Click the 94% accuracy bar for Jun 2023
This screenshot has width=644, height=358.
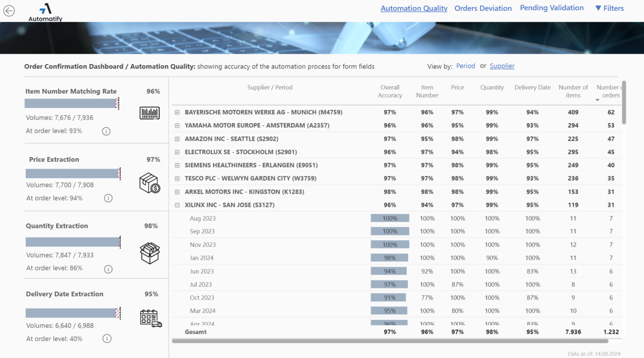point(389,271)
